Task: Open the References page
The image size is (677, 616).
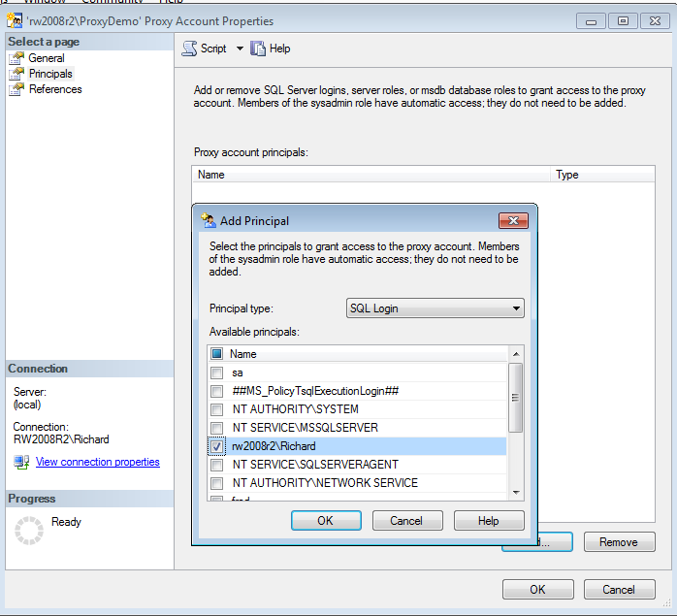Action: click(55, 89)
